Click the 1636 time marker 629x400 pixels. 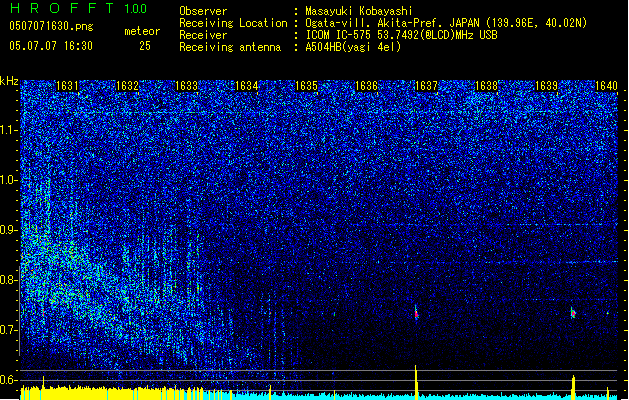[x=366, y=85]
